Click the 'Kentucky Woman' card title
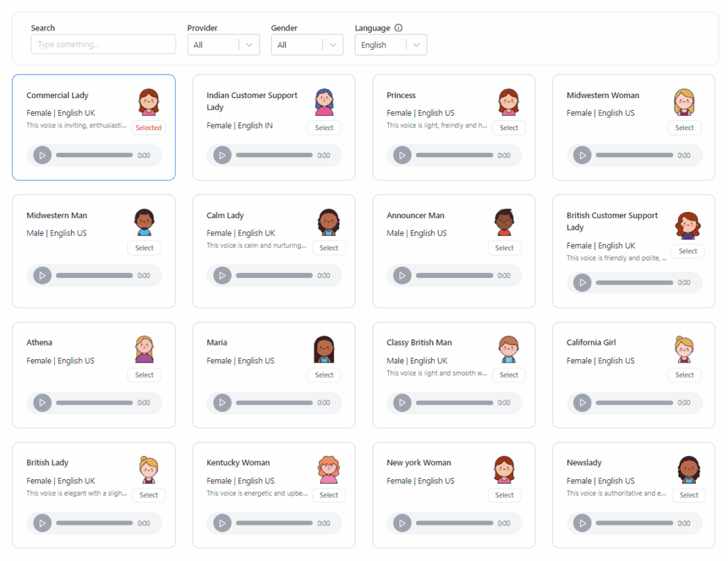 tap(238, 463)
